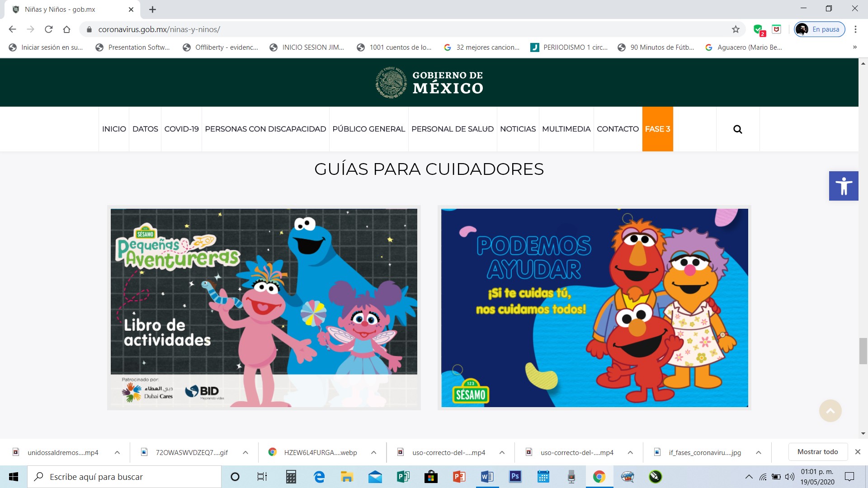Go back with the browser back arrow
The image size is (868, 488).
click(x=12, y=29)
